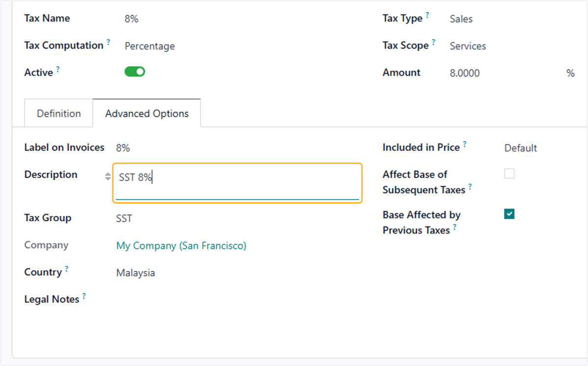Check Affect Base of Subsequent Taxes checkbox
Image resolution: width=588 pixels, height=366 pixels.
click(x=509, y=174)
